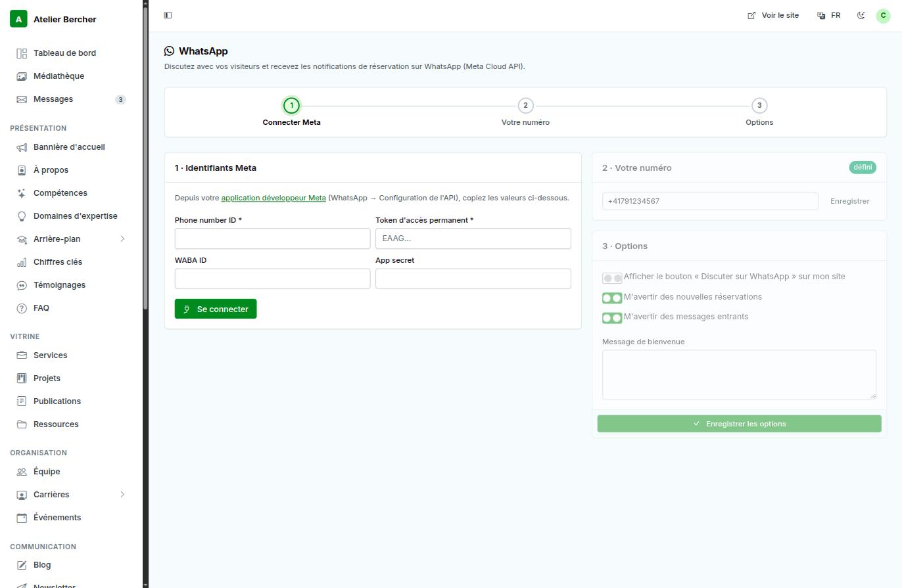
Task: Toggle Afficher le bouton Discuter sur WhatsApp
Action: coord(612,278)
